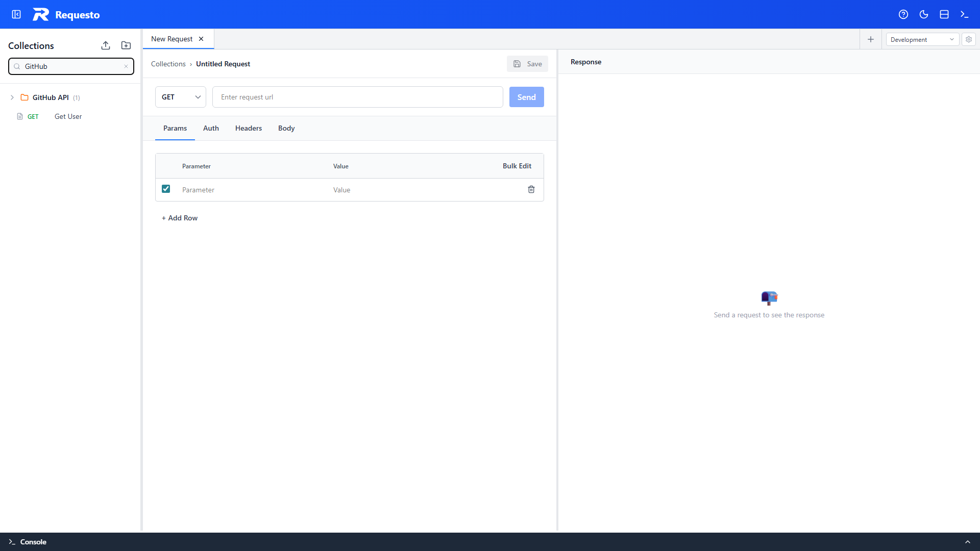Viewport: 980px width, 551px height.
Task: Clear the GitHub search field
Action: pyautogui.click(x=126, y=66)
